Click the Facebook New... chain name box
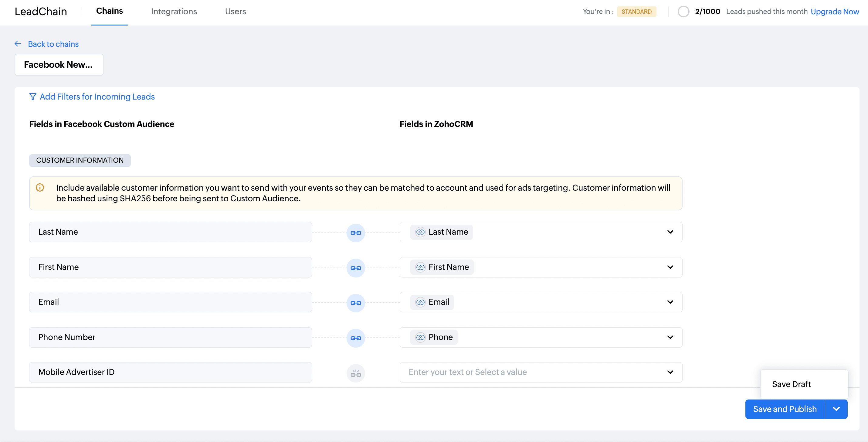 point(59,65)
